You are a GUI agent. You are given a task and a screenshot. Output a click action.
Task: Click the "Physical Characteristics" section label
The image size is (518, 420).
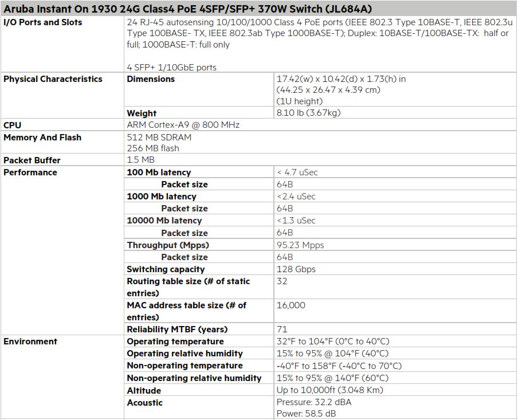[53, 79]
